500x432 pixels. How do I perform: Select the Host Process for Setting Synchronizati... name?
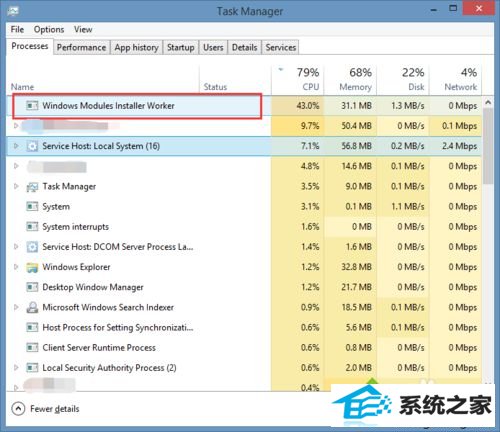click(x=118, y=327)
